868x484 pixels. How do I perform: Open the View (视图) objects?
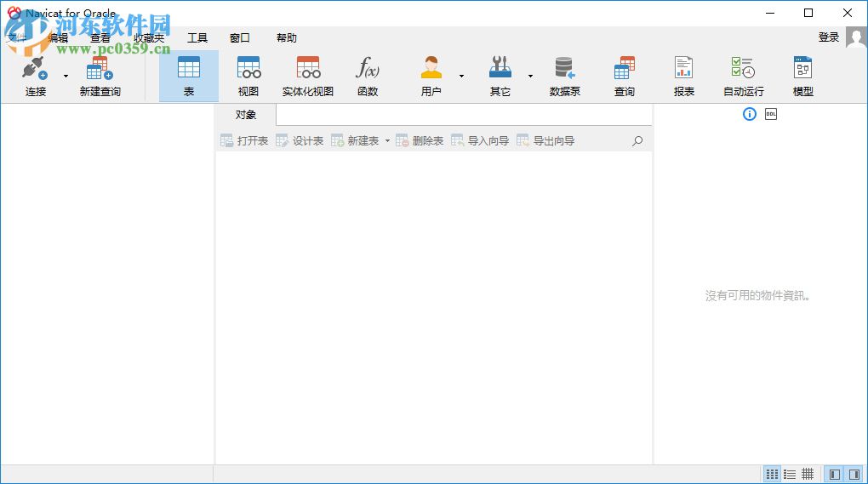point(248,77)
